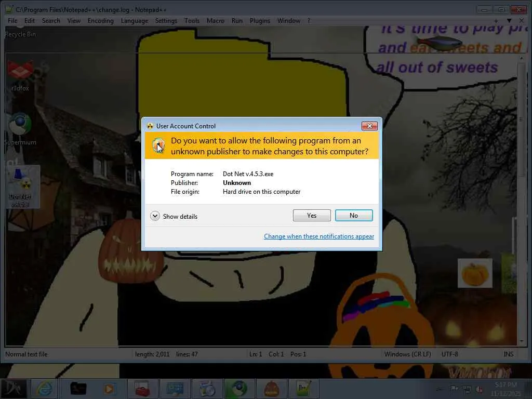Click 'Hard drive on this computer' file origin text

click(262, 192)
